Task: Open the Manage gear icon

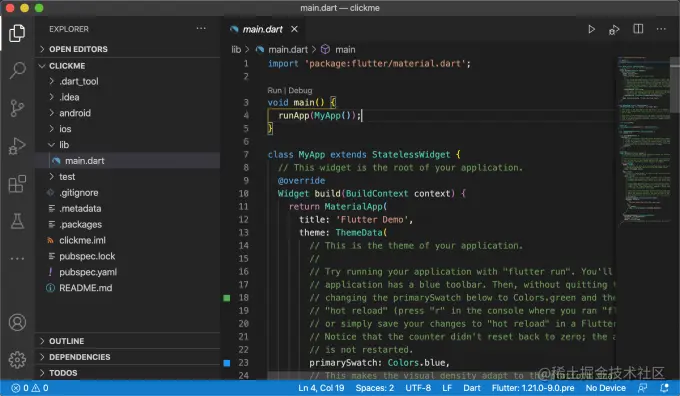Action: (x=17, y=360)
